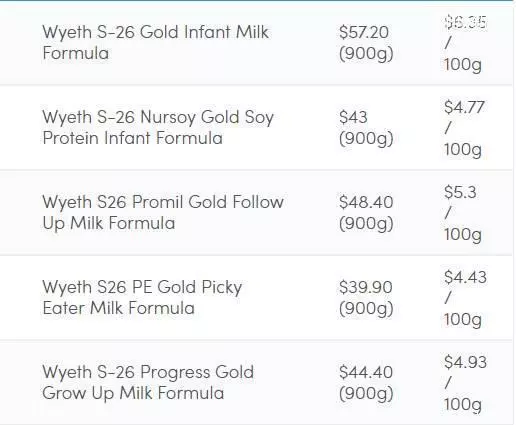Click the $4.43 / 100g unit price
This screenshot has width=516, height=425.
point(465,298)
